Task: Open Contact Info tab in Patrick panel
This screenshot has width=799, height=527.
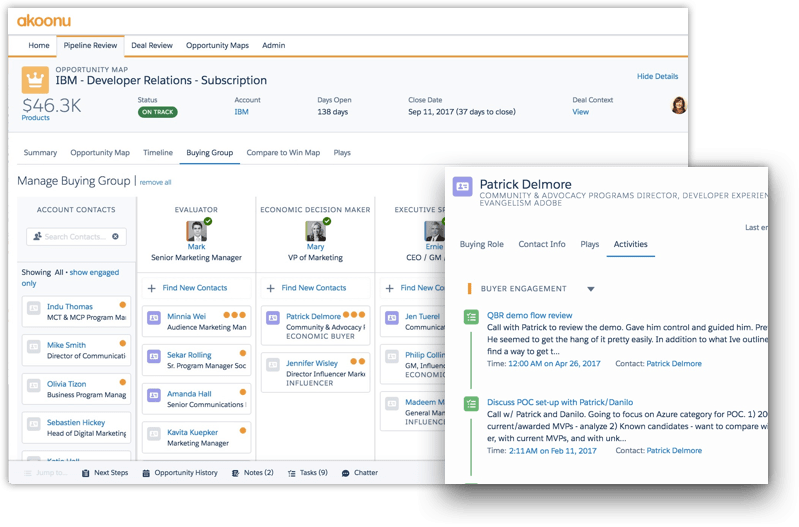Action: [x=542, y=244]
